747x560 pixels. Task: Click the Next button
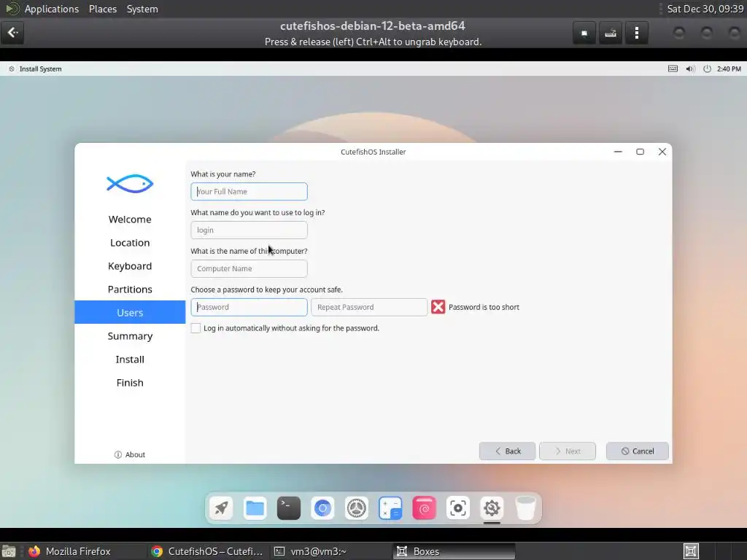click(568, 451)
